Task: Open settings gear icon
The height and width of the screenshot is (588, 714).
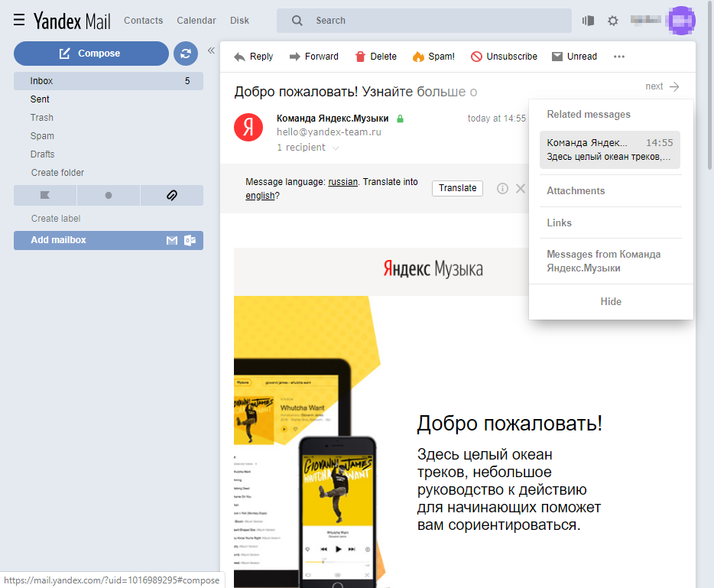Action: coord(613,21)
